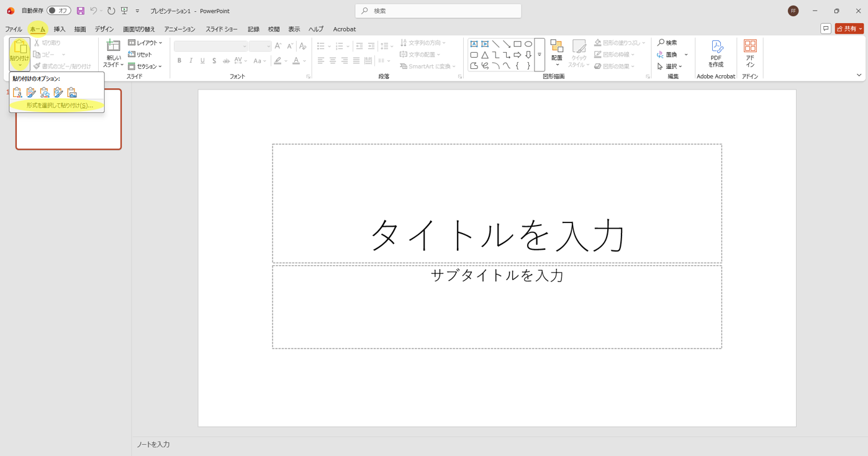Expand the shapes gallery more arrow
Viewport: 868px width, 456px height.
(x=540, y=55)
